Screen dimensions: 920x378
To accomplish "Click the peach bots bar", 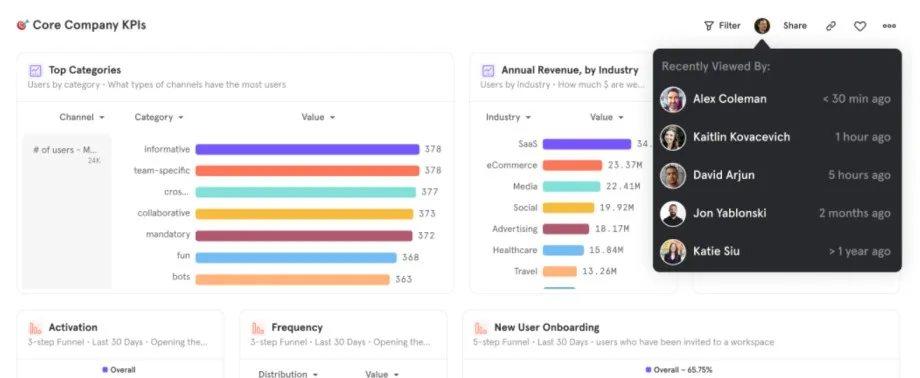I will tap(293, 279).
